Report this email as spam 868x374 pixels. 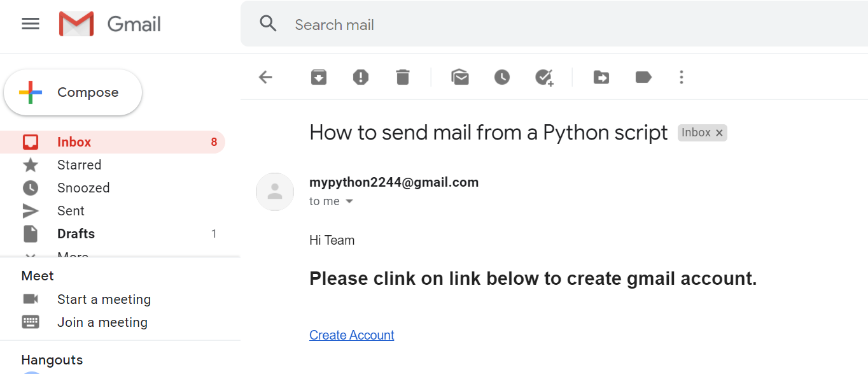tap(360, 76)
